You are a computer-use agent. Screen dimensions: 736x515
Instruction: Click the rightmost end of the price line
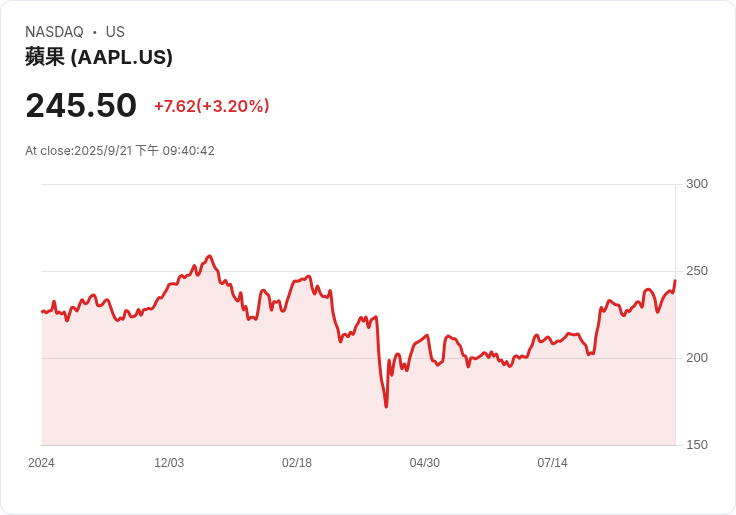pyautogui.click(x=675, y=281)
